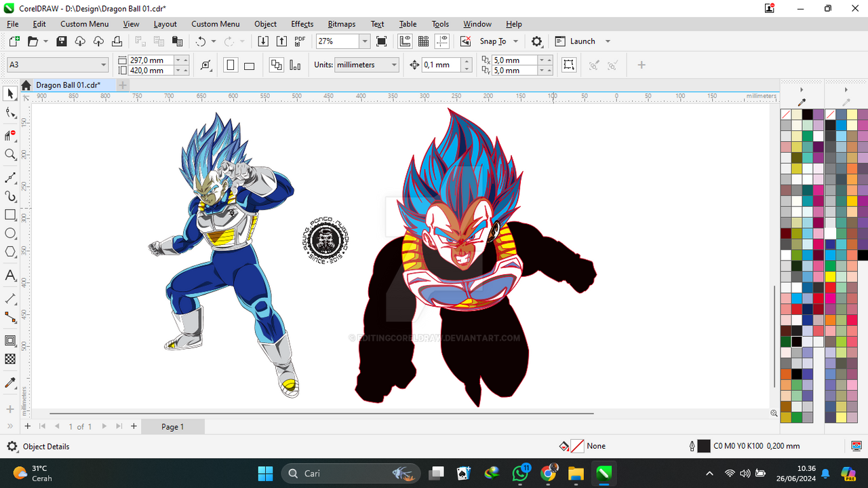
Task: Click the toolbox Quick Customize plus button
Action: pyautogui.click(x=10, y=409)
